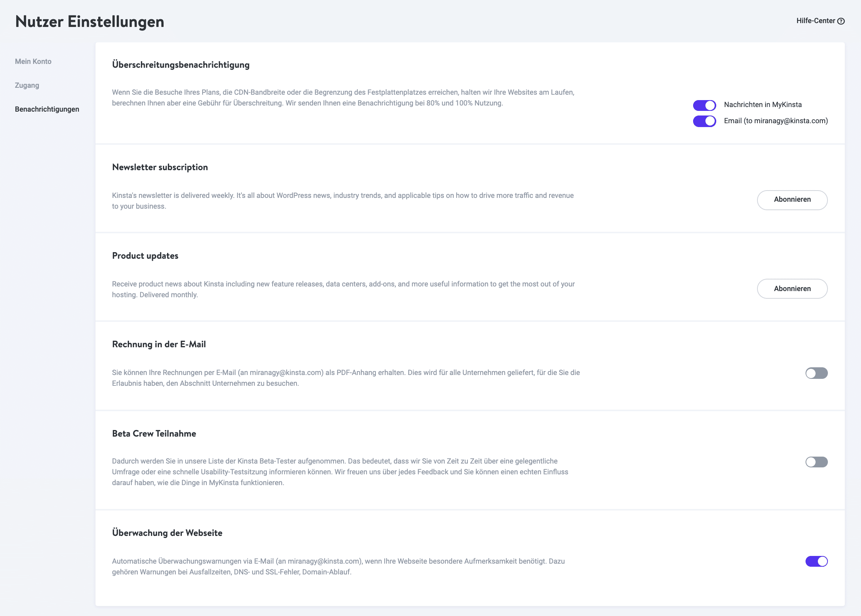Click the Beta Crew Teilnahme heading
Image resolution: width=861 pixels, height=616 pixels.
154,434
